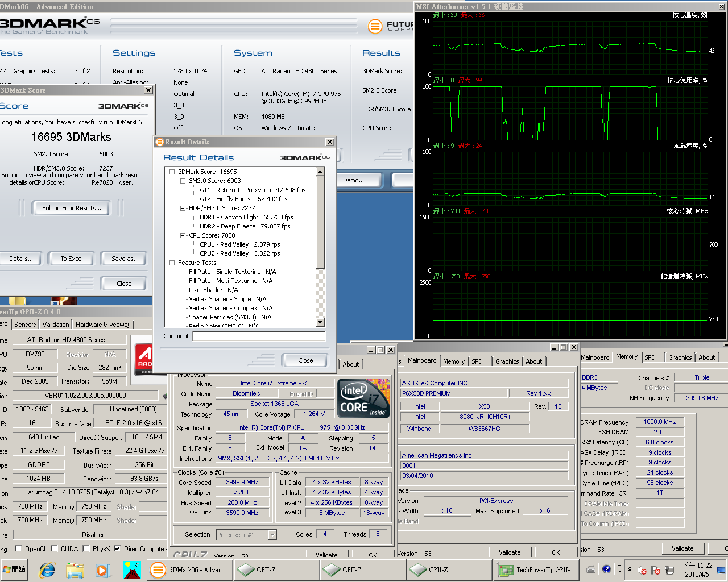Click the Details... button in Score window
Image resolution: width=728 pixels, height=582 pixels.
[21, 259]
